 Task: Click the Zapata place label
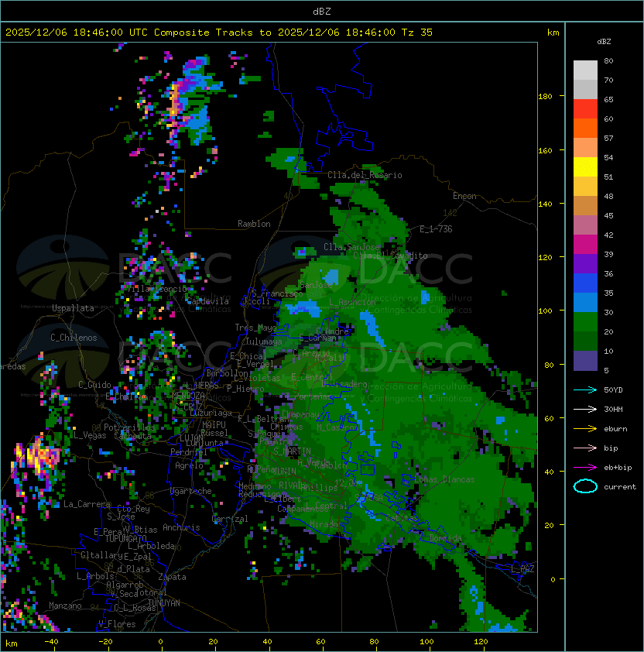[172, 577]
